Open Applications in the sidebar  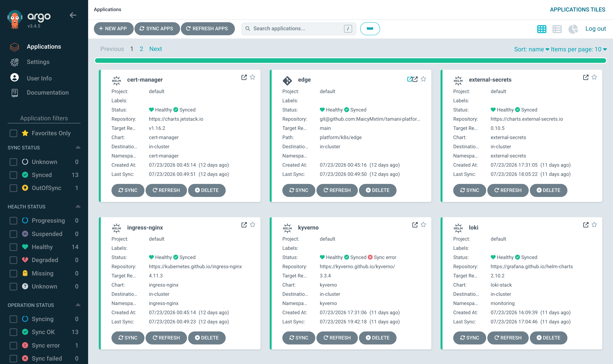point(44,47)
